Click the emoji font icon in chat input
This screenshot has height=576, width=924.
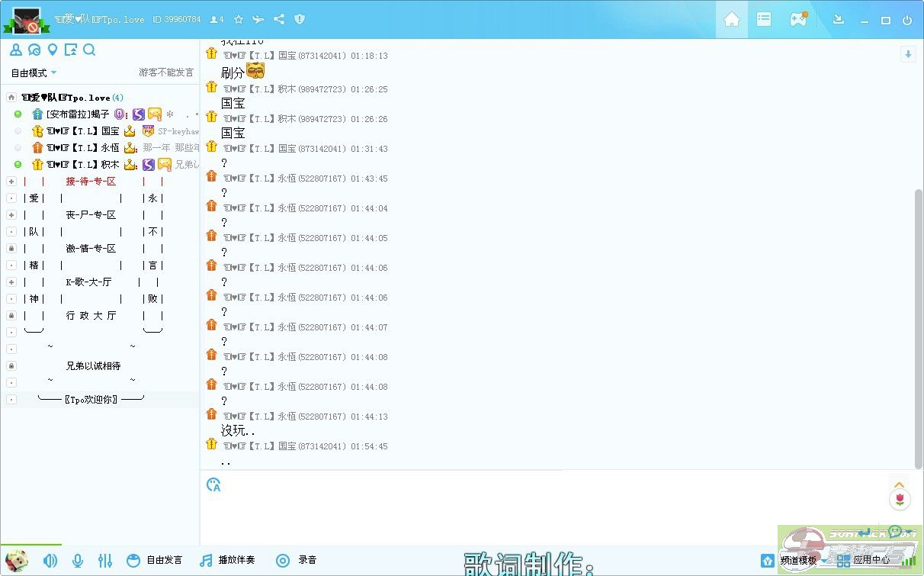coord(214,484)
